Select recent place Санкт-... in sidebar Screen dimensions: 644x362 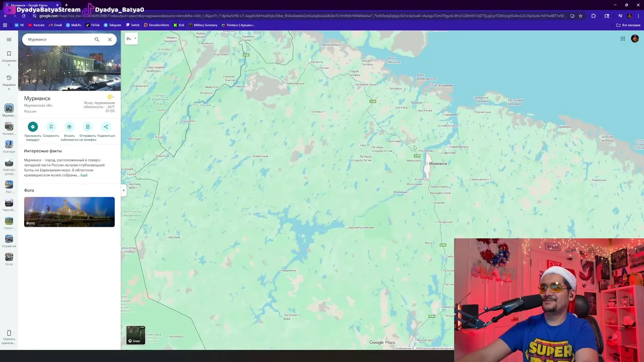click(9, 223)
